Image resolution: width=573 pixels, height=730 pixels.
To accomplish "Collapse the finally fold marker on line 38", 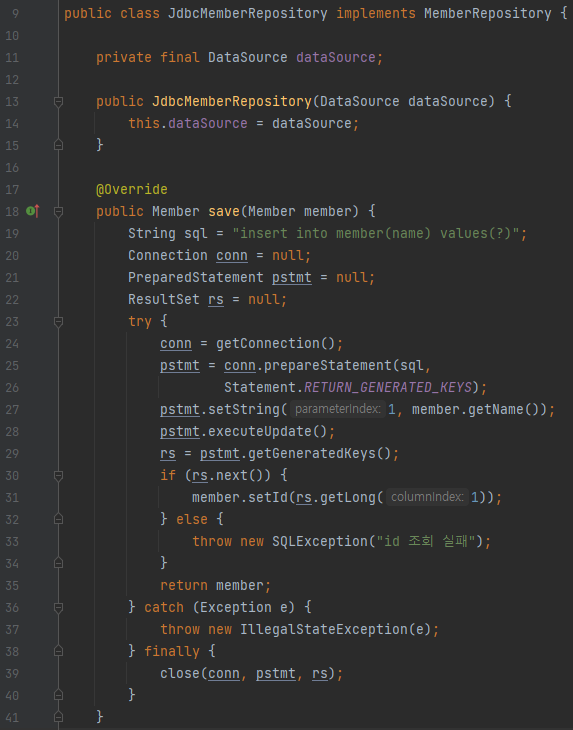I will pos(58,651).
